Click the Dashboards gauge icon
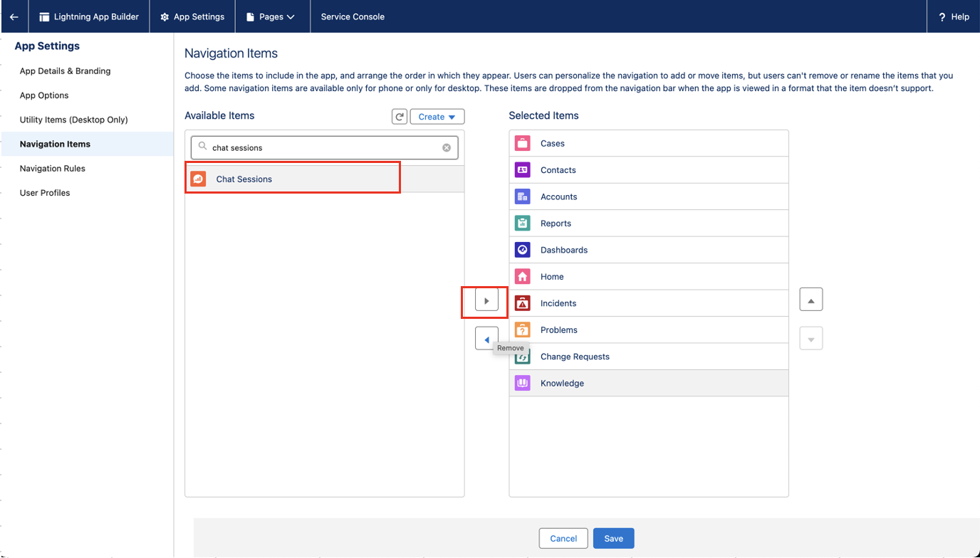 (523, 251)
